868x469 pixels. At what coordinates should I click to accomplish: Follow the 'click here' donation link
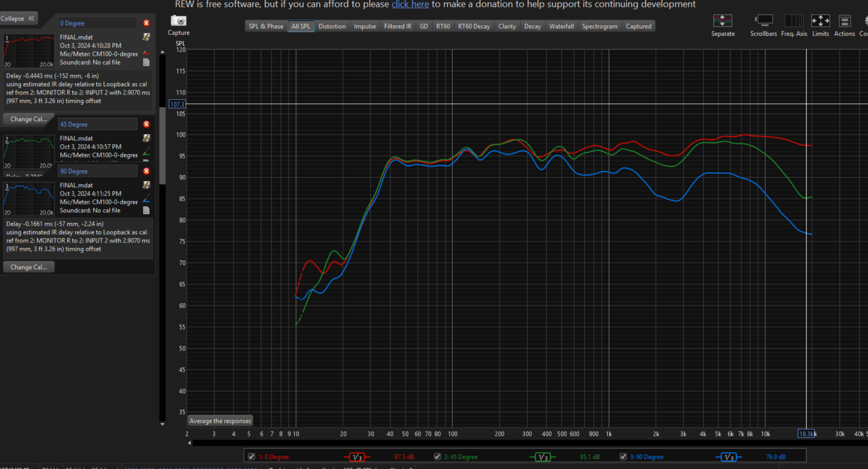pyautogui.click(x=410, y=4)
